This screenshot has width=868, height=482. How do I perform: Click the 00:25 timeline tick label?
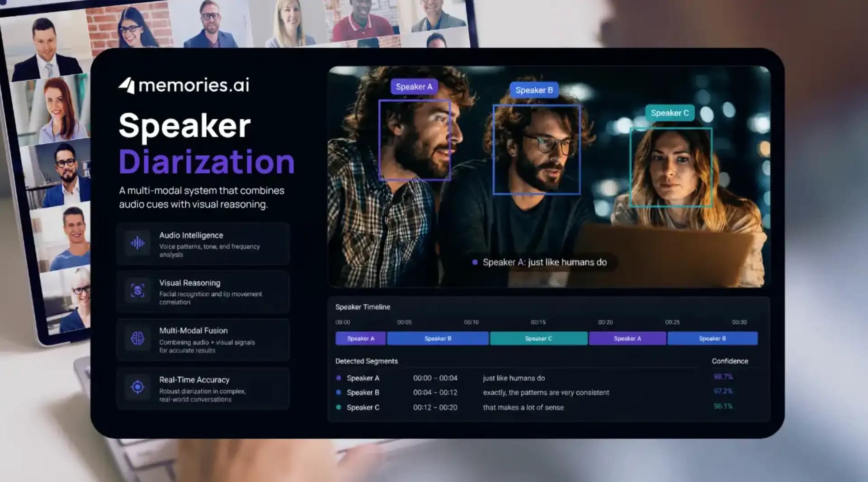672,322
